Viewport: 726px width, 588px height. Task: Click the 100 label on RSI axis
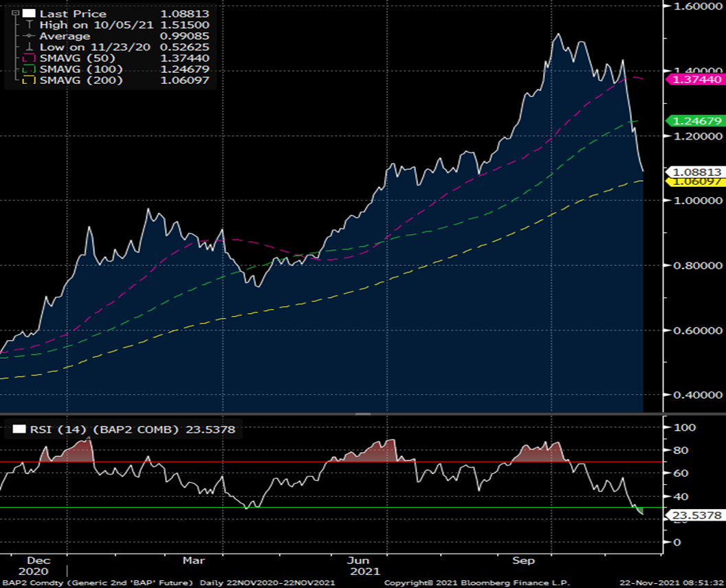(684, 427)
